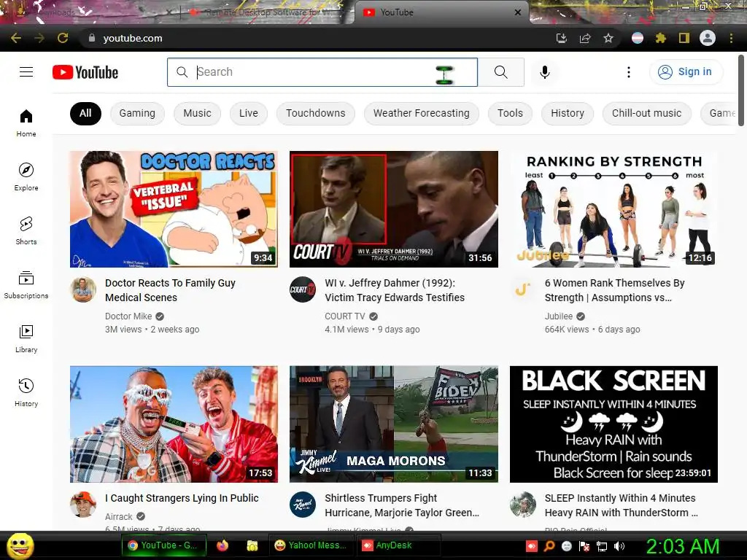This screenshot has width=747, height=560.
Task: Open Library in the sidebar
Action: coord(26,338)
